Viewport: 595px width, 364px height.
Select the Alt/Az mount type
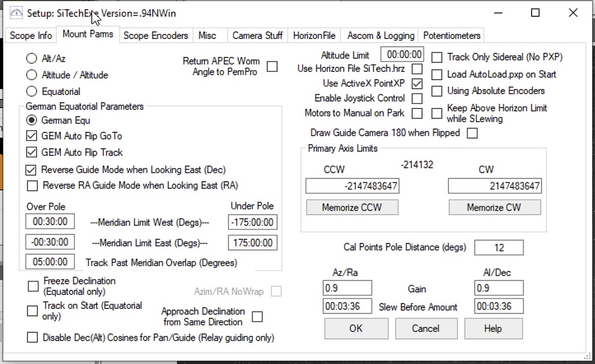32,59
